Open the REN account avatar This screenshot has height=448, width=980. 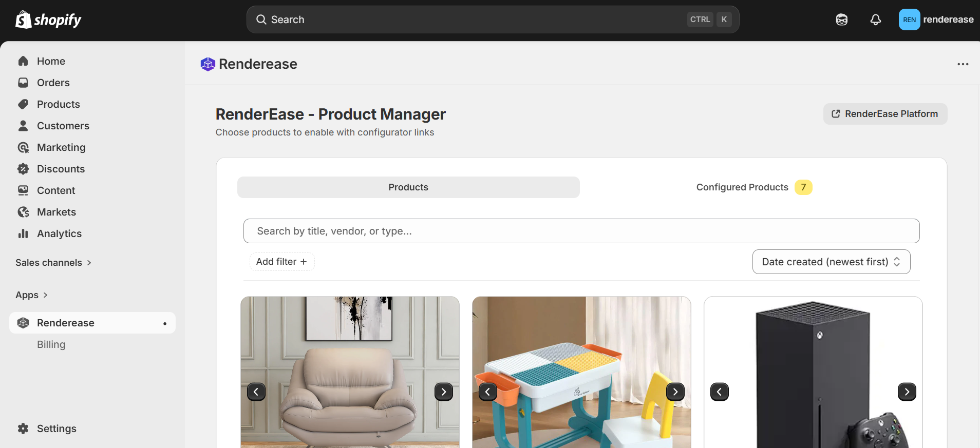tap(909, 20)
